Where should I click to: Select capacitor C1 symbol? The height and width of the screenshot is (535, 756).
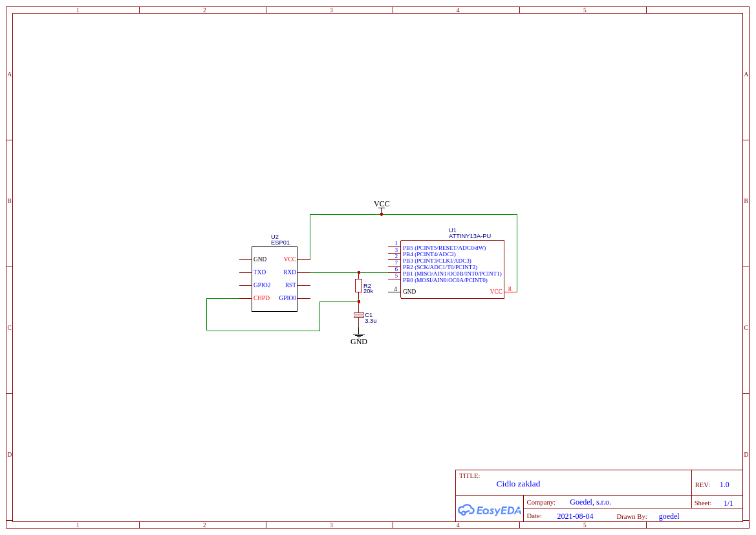pyautogui.click(x=358, y=315)
